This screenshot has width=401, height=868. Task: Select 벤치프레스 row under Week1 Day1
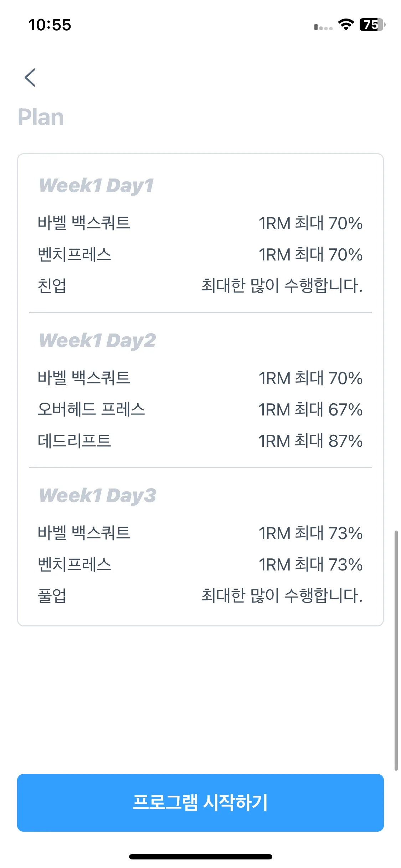click(x=200, y=254)
